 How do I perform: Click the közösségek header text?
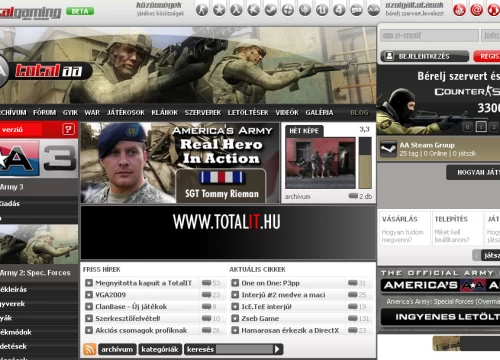(159, 5)
